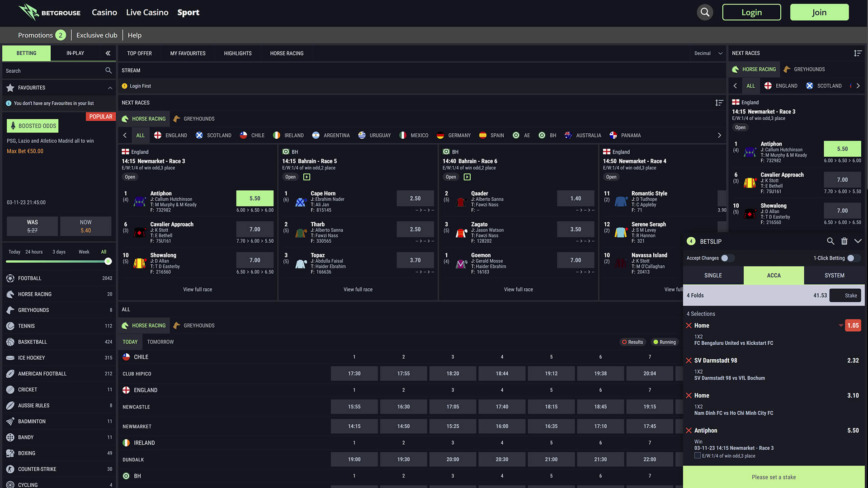Screen dimensions: 868x488
Task: Open Basketball sport icon in sidebar
Action: point(10,342)
